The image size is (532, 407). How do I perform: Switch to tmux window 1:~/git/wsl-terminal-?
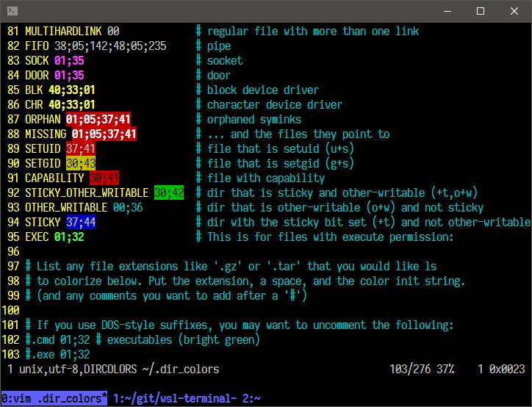[175, 398]
